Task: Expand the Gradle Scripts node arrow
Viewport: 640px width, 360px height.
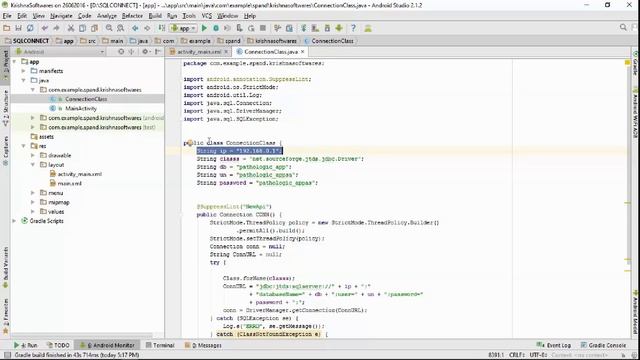Action: 15,221
